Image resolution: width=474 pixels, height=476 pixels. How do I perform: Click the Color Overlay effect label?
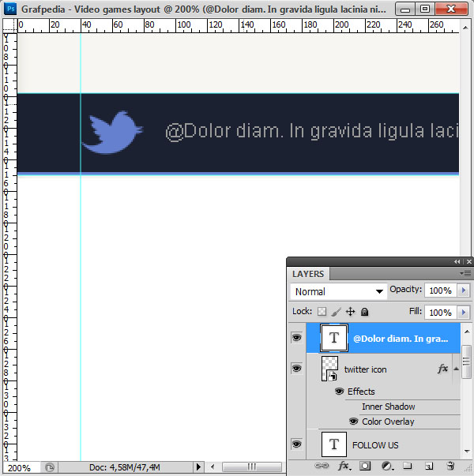(x=388, y=422)
